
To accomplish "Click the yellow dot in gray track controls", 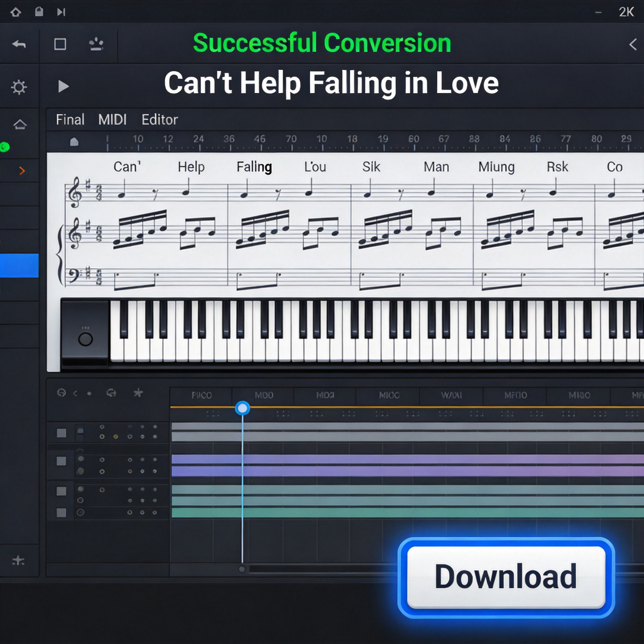I will tap(116, 437).
